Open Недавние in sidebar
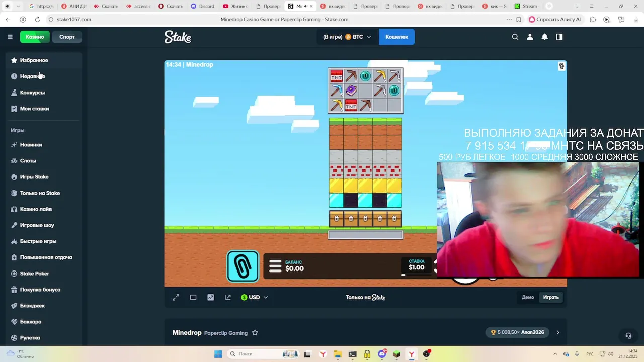 pyautogui.click(x=44, y=76)
